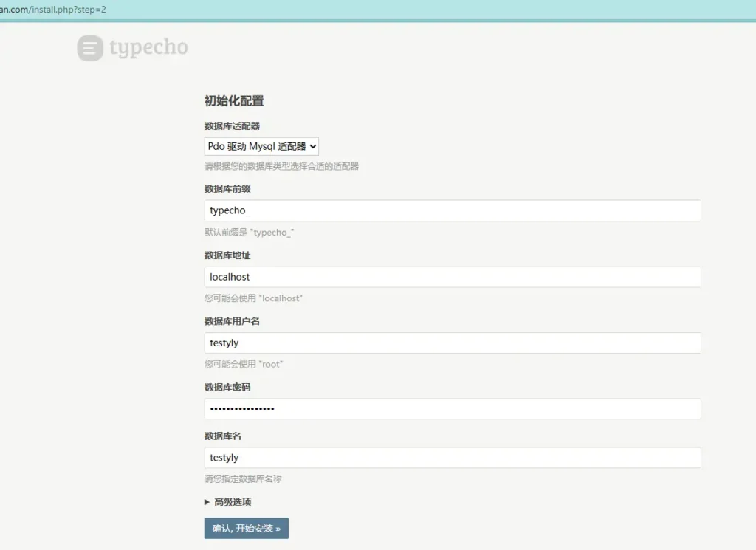The height and width of the screenshot is (550, 756).
Task: Click the 数据库地址 label text
Action: [x=227, y=255]
